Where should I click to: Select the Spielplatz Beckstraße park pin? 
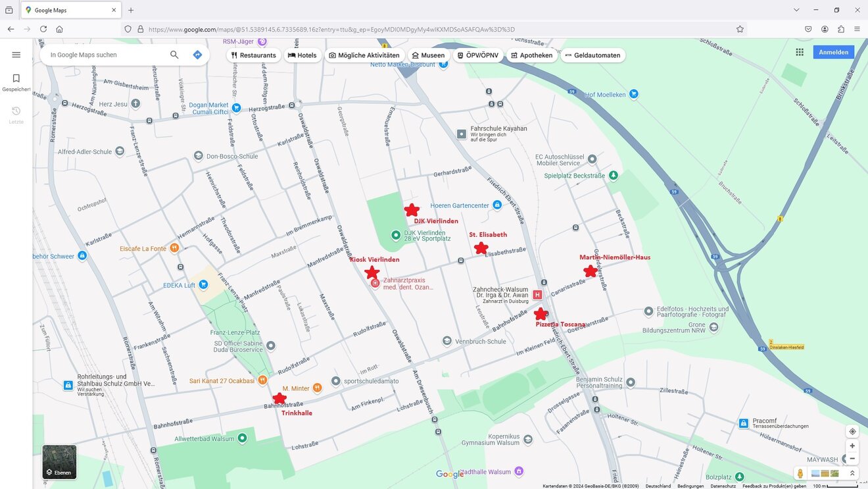click(x=614, y=175)
